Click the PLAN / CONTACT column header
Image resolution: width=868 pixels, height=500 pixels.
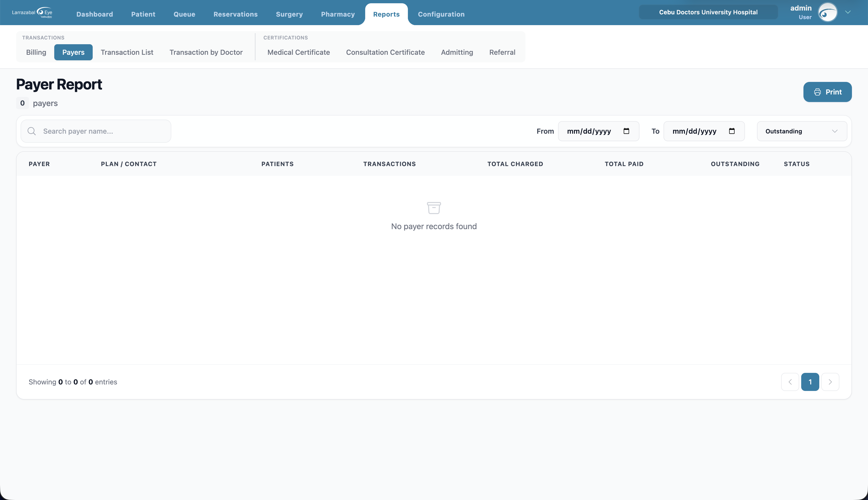129,164
